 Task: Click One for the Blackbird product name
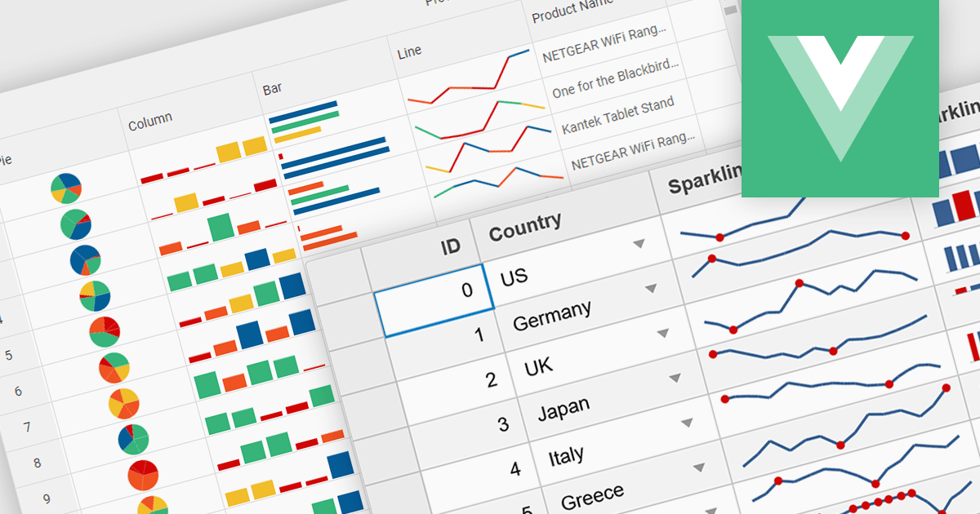coord(615,80)
